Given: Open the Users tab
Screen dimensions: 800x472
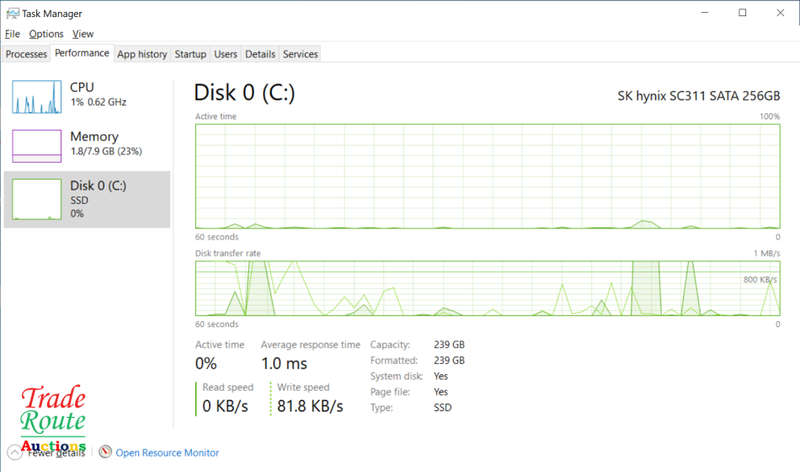Looking at the screenshot, I should coord(226,54).
